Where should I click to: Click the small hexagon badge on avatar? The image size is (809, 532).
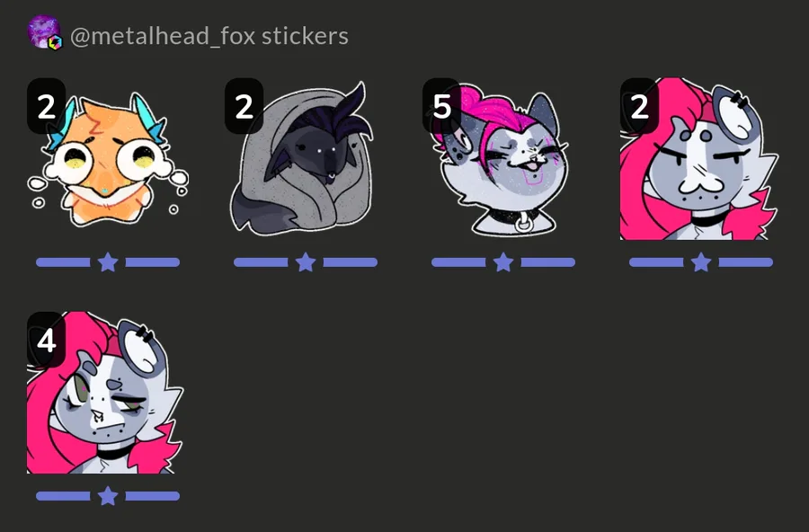pos(55,43)
